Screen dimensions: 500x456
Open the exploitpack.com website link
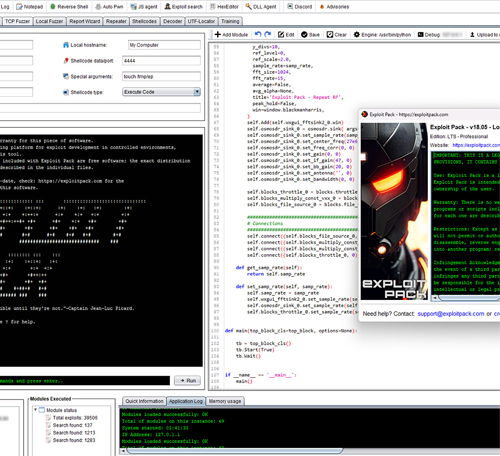point(476,145)
